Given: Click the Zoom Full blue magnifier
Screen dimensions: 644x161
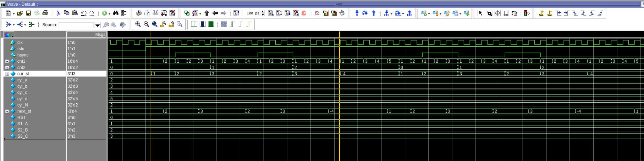Looking at the screenshot, I should pyautogui.click(x=155, y=24).
